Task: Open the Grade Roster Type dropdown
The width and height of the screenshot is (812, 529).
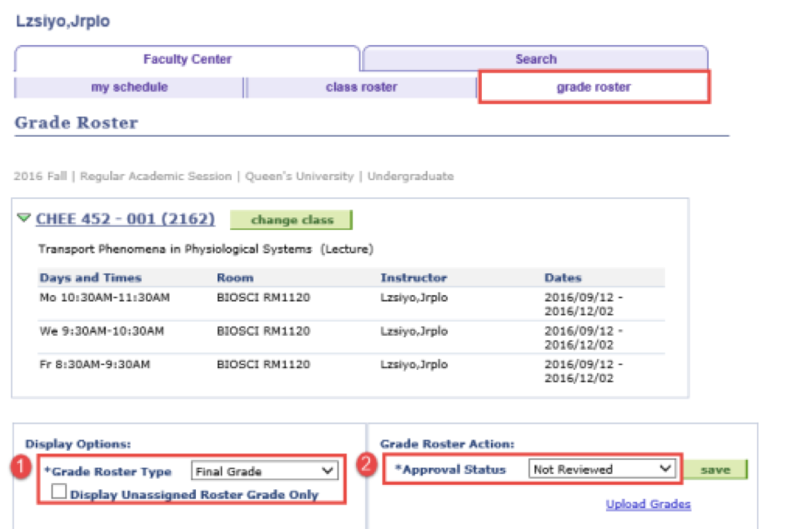Action: point(264,472)
